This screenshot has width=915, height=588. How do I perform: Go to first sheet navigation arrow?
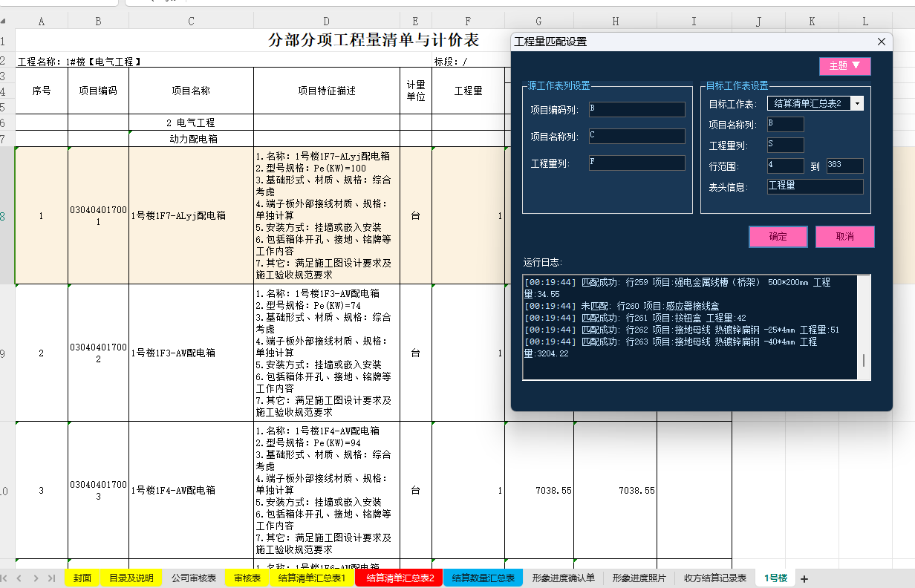tap(4, 578)
